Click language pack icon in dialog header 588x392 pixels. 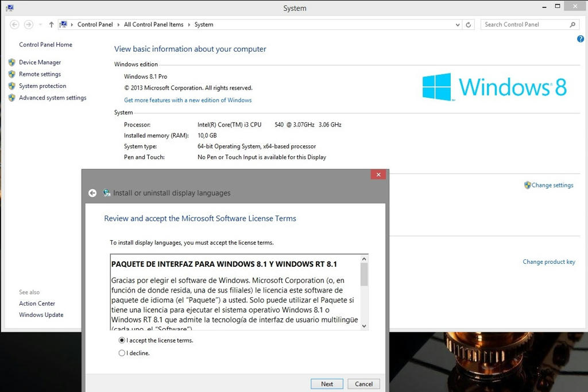107,193
